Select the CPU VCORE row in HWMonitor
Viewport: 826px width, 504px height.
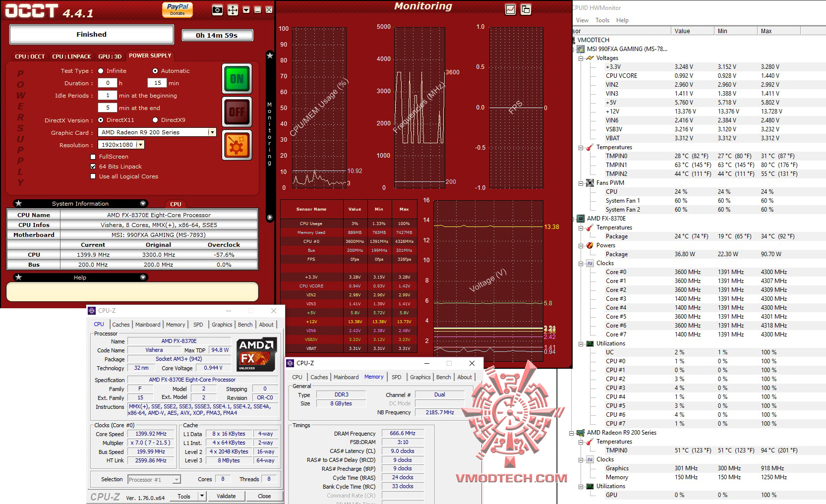tap(700, 76)
